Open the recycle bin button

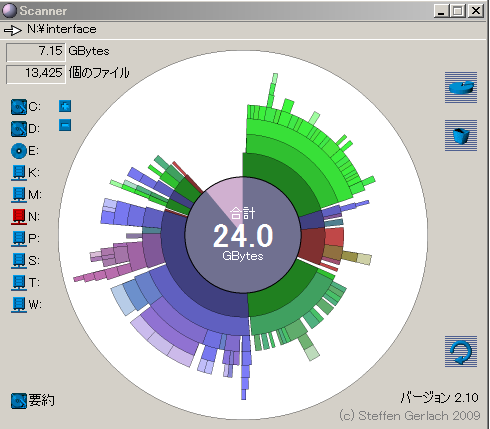pos(461,135)
